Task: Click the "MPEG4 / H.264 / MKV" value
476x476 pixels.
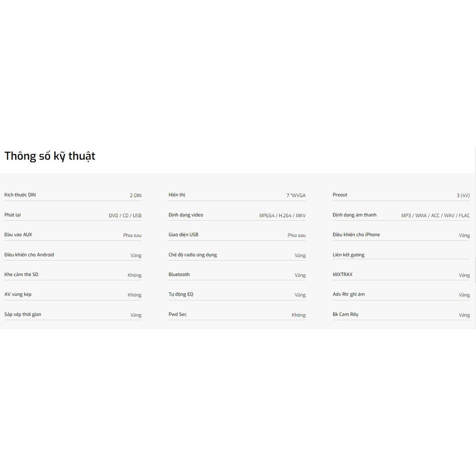Action: pyautogui.click(x=282, y=216)
